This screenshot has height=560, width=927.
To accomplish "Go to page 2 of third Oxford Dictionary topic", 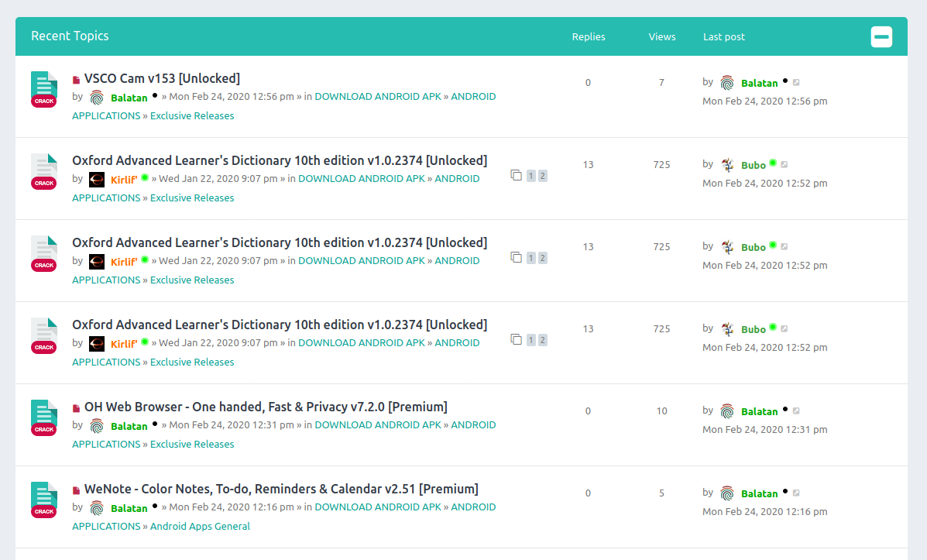I will [x=542, y=340].
